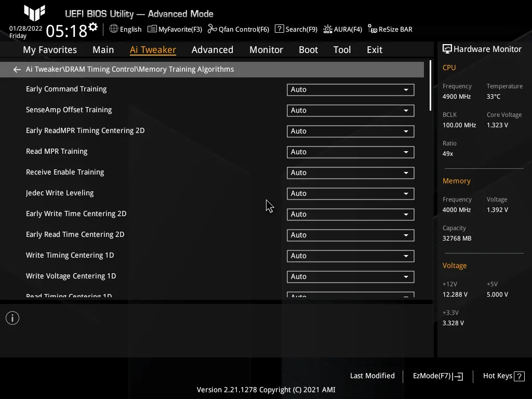The image size is (532, 399).
Task: Click the Search question mark icon
Action: (279, 29)
